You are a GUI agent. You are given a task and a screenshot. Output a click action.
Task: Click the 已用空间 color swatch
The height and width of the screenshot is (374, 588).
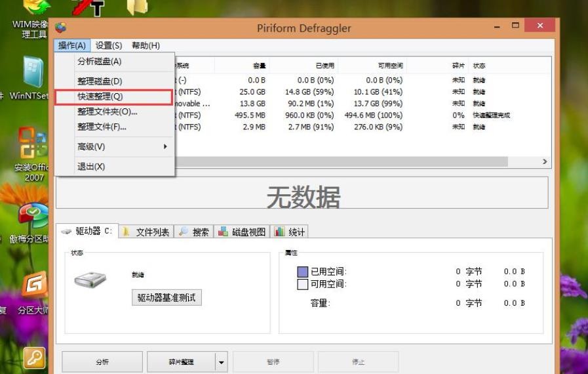(302, 272)
